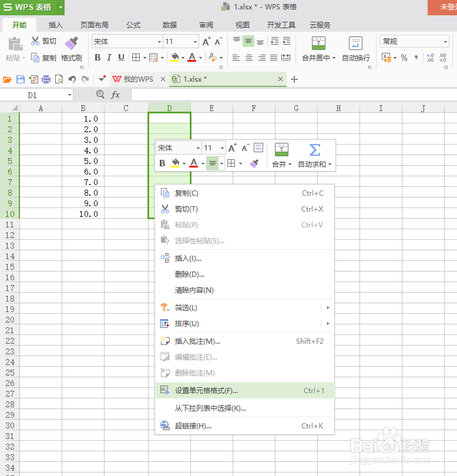
Task: Click the increase decimal places icon
Action: coord(430,58)
